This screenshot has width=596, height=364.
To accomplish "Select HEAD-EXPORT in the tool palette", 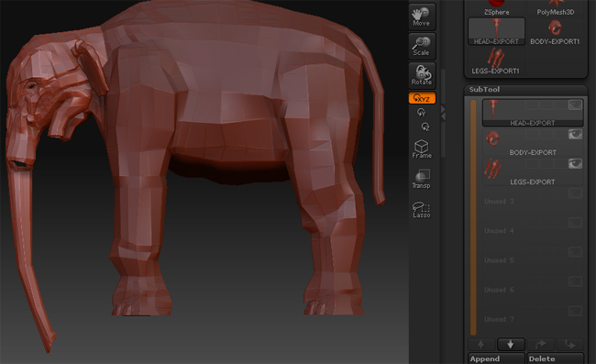I will coord(496,31).
